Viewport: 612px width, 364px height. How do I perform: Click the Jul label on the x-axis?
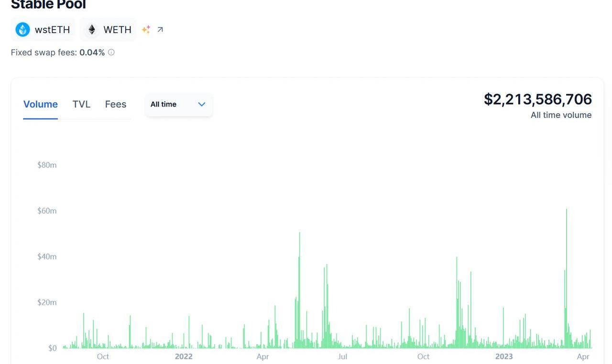[x=342, y=356]
